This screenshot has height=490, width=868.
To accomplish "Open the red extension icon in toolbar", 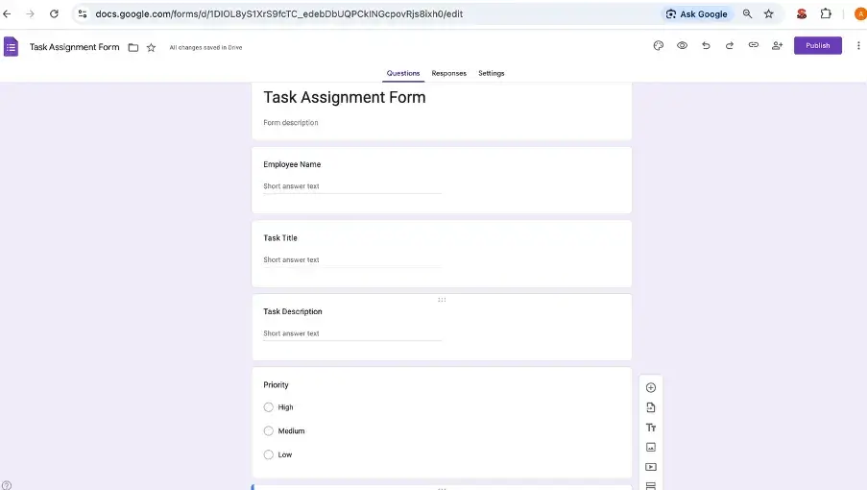I will pyautogui.click(x=801, y=13).
